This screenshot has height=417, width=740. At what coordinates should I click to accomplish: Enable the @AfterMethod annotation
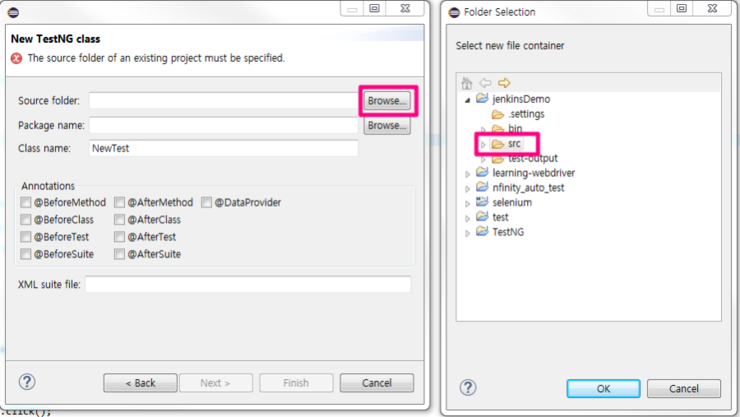pyautogui.click(x=119, y=202)
